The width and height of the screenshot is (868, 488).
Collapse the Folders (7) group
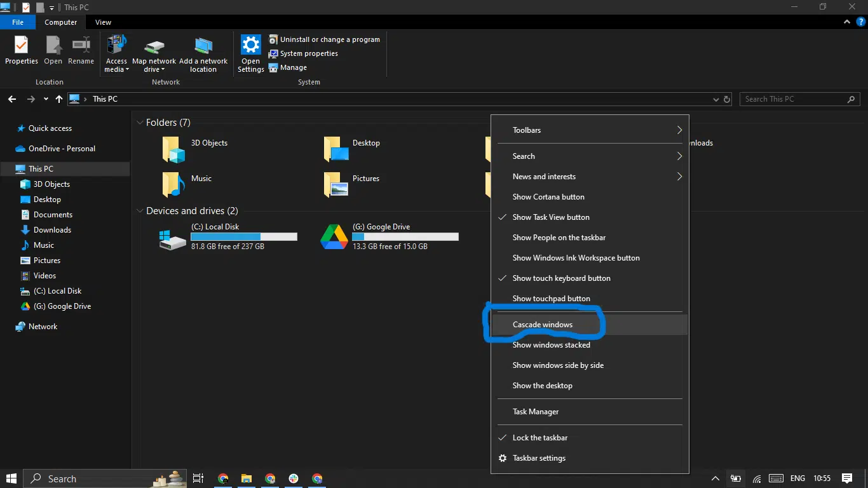coord(140,123)
